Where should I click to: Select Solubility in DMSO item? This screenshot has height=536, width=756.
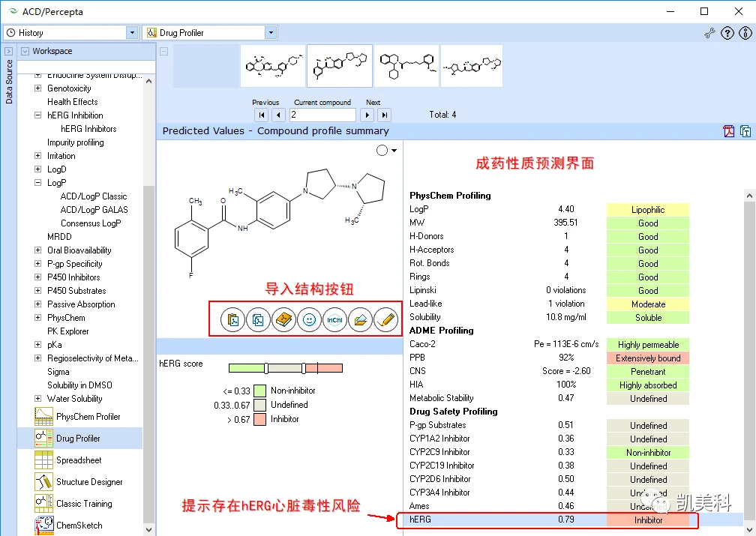[x=79, y=385]
